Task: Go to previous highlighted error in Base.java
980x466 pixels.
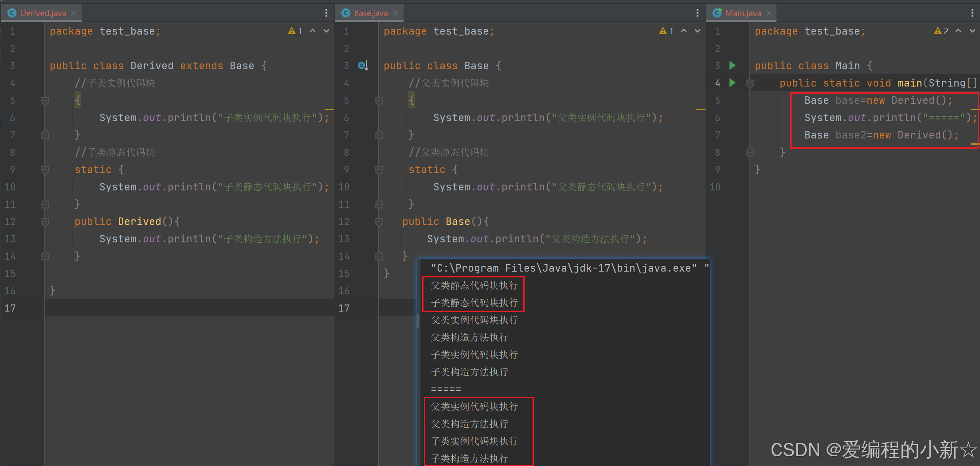Action: [684, 31]
